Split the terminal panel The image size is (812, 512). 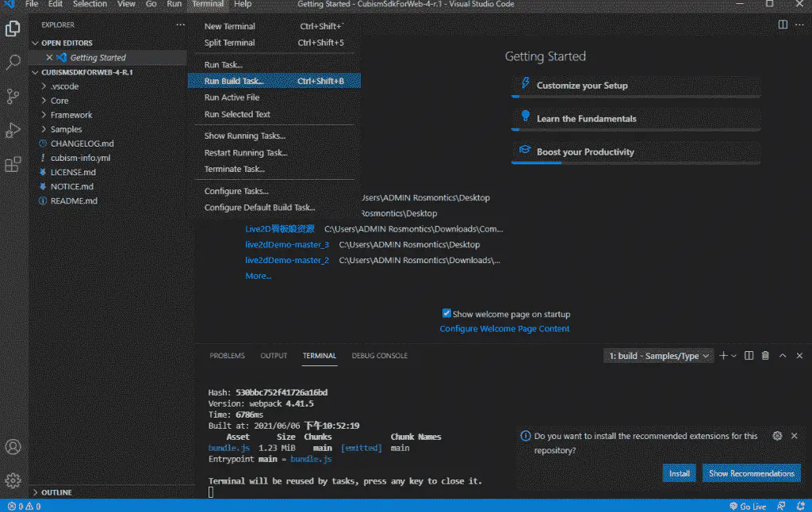pyautogui.click(x=749, y=356)
